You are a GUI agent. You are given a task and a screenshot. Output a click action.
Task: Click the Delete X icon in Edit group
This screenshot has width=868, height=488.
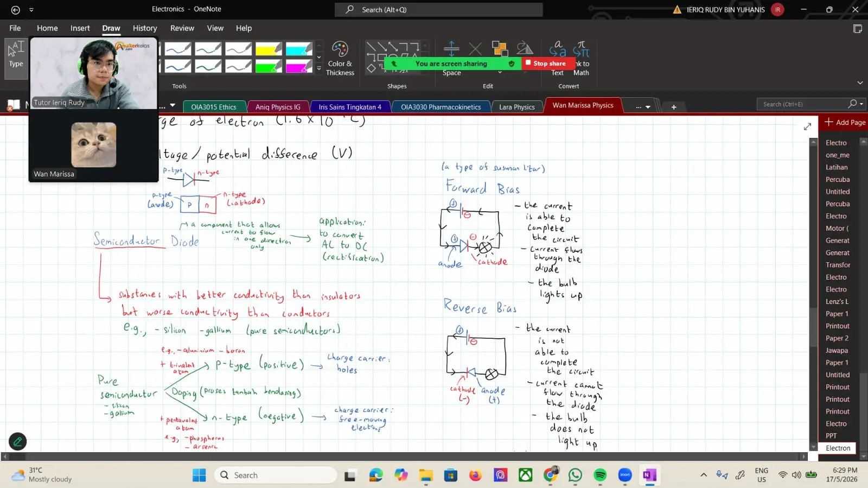point(475,49)
